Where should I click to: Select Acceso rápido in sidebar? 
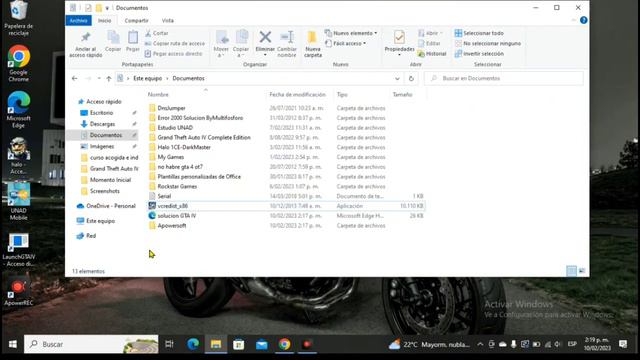[104, 102]
